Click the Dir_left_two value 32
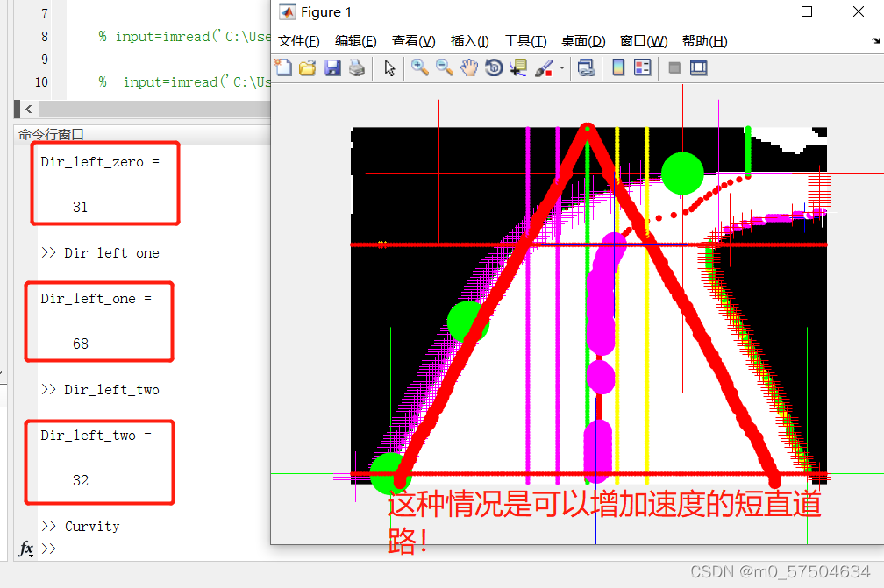The height and width of the screenshot is (588, 884). (x=80, y=480)
